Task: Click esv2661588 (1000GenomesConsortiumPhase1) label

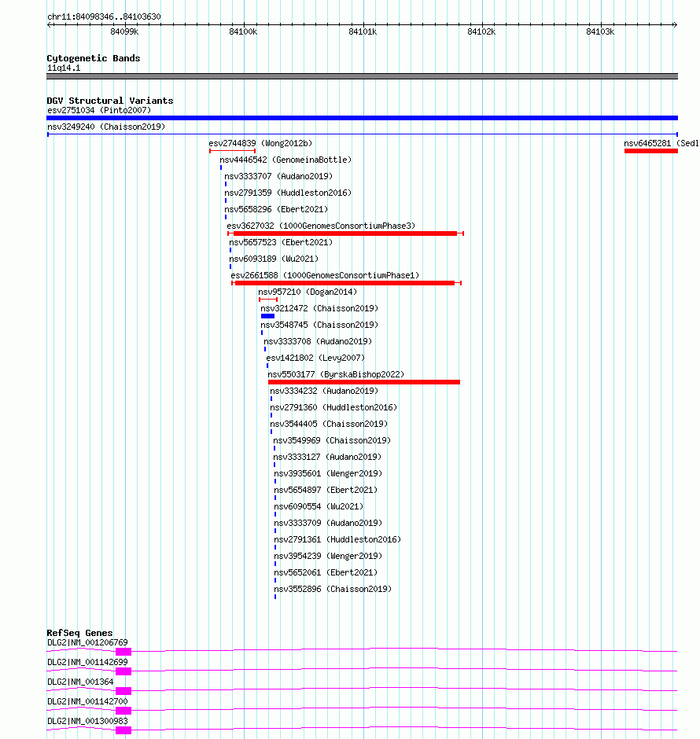Action: tap(325, 275)
